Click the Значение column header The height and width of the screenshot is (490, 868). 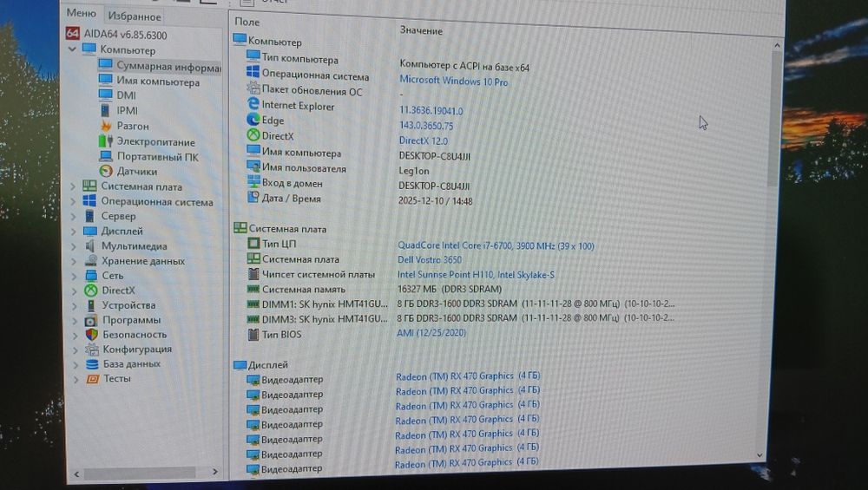[421, 30]
